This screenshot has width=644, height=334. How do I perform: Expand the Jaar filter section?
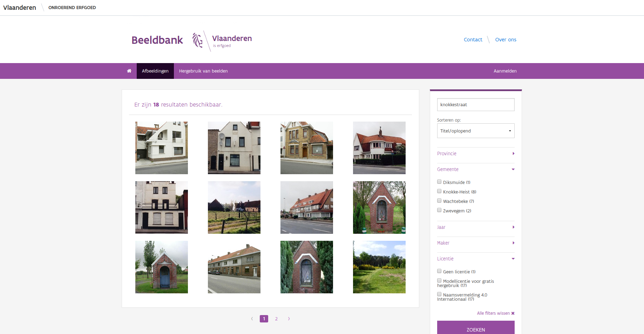point(476,227)
